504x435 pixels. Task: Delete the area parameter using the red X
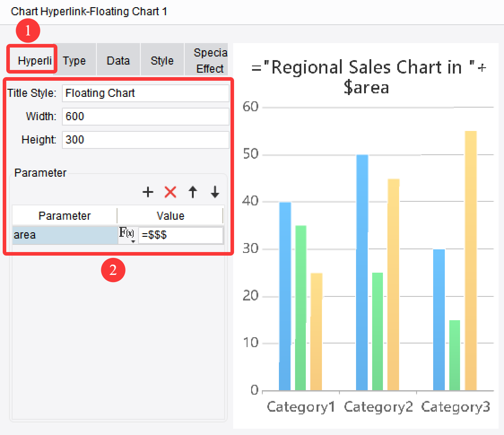tap(170, 192)
